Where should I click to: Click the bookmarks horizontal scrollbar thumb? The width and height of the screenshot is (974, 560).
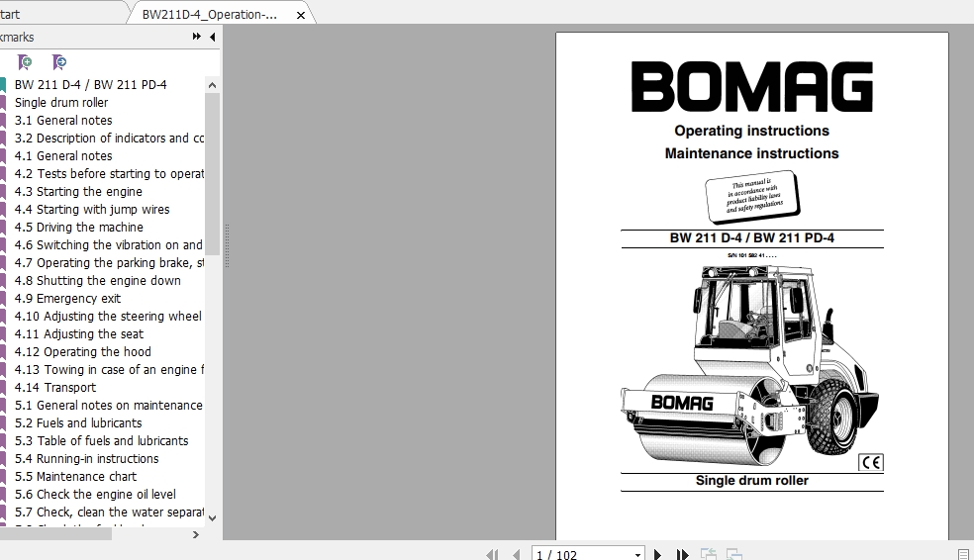55,534
